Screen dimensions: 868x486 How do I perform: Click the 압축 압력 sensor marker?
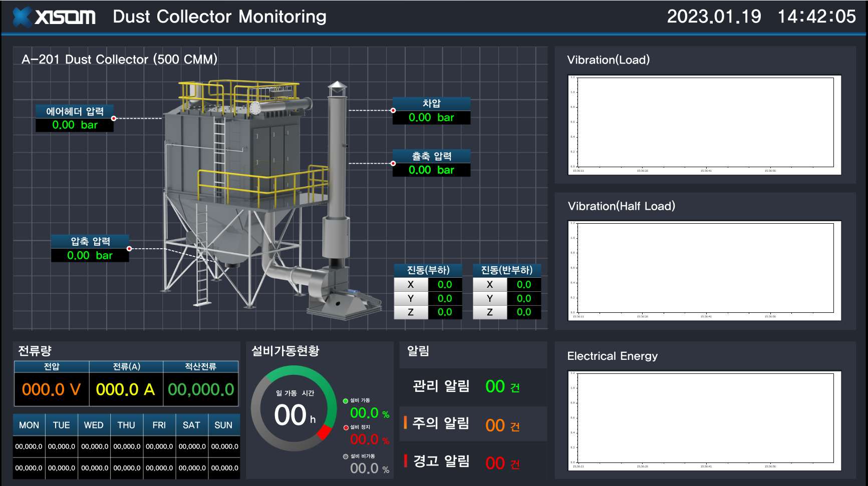89,241
